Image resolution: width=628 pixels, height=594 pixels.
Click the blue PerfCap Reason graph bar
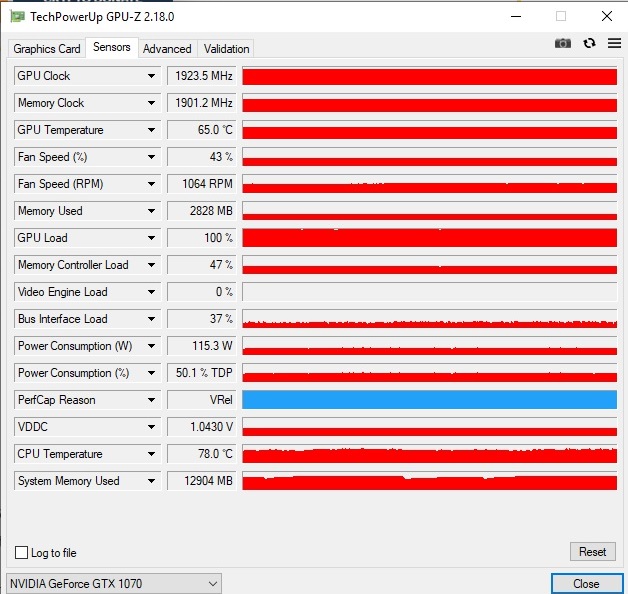[x=429, y=400]
